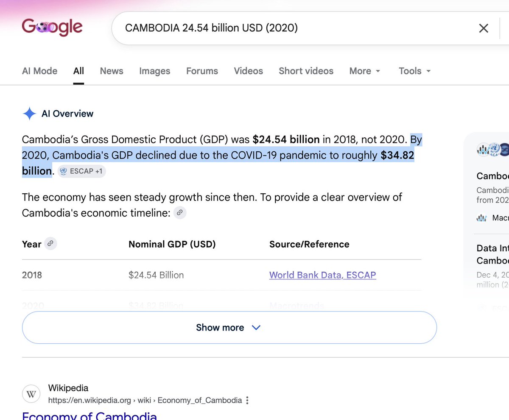Select the Images tab
The height and width of the screenshot is (420, 509).
155,71
